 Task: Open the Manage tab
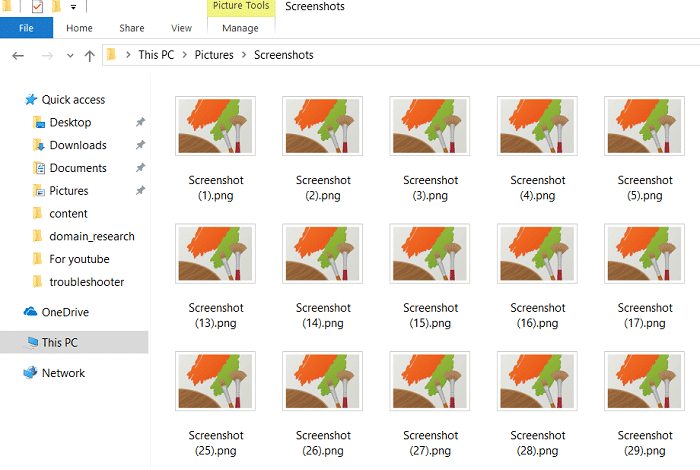coord(240,28)
